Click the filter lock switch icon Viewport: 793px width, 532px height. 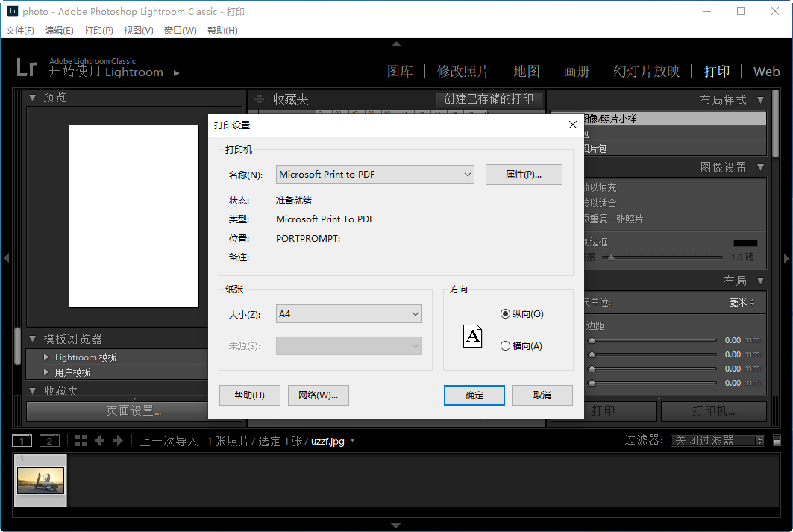(777, 441)
